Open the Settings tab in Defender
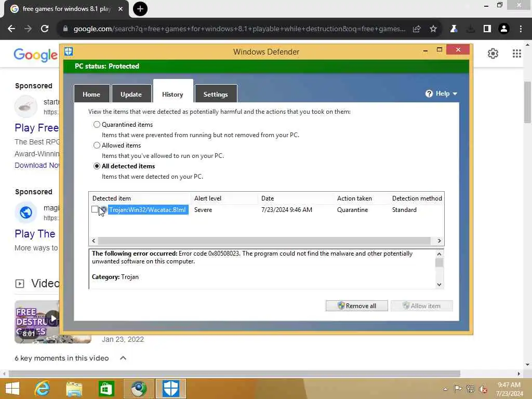Viewport: 532px width, 399px height. point(216,94)
